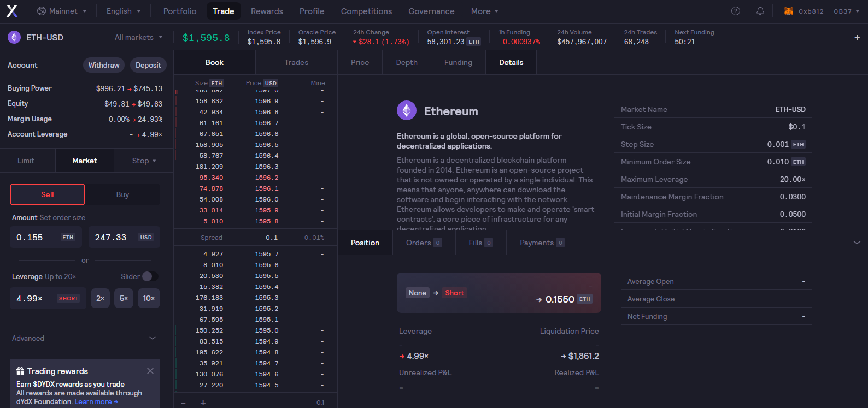Set leverage to 10× preset
This screenshot has height=408, width=868.
pos(149,298)
